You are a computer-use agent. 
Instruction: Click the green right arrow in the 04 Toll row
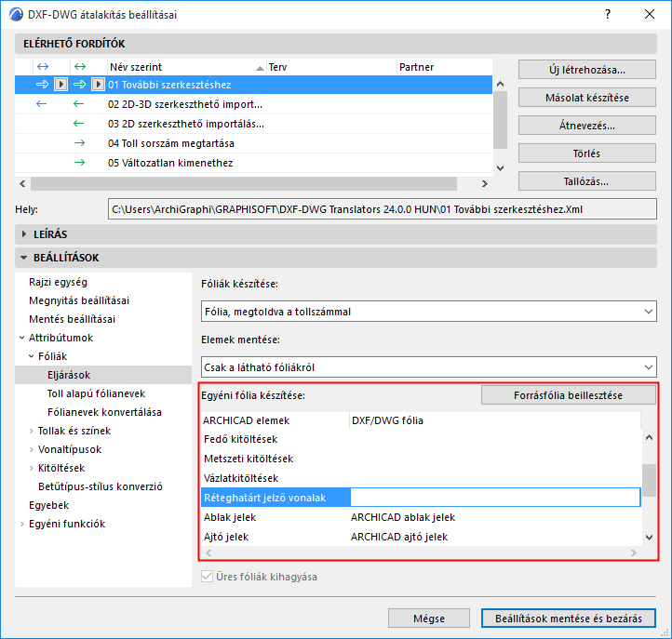pyautogui.click(x=79, y=143)
